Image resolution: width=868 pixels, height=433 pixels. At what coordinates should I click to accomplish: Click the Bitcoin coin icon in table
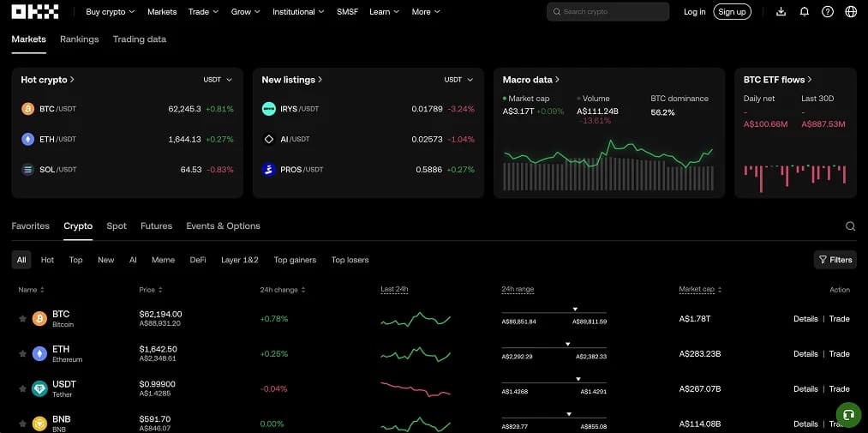39,318
